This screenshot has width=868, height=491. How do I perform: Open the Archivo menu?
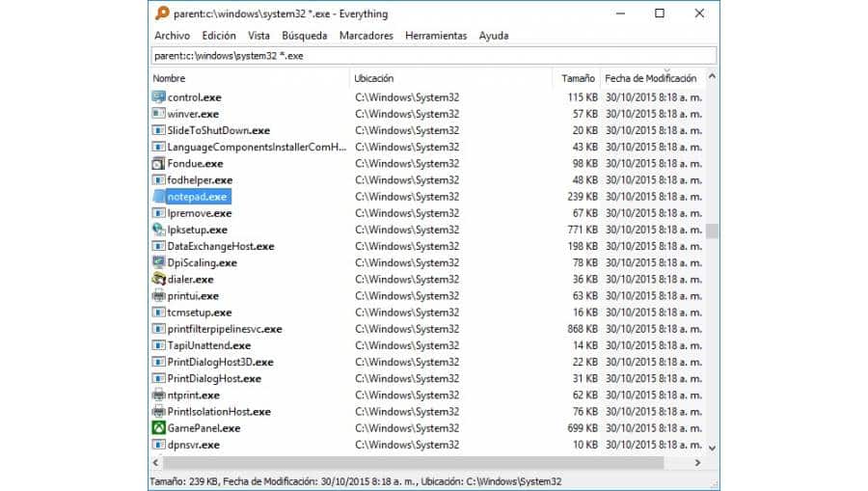173,36
